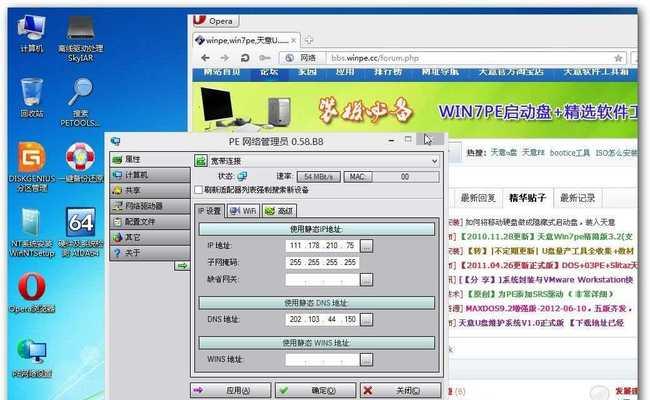Viewport: 650px width, 400px height.
Task: Open the bootice工具 hot search link
Action: coord(570,153)
